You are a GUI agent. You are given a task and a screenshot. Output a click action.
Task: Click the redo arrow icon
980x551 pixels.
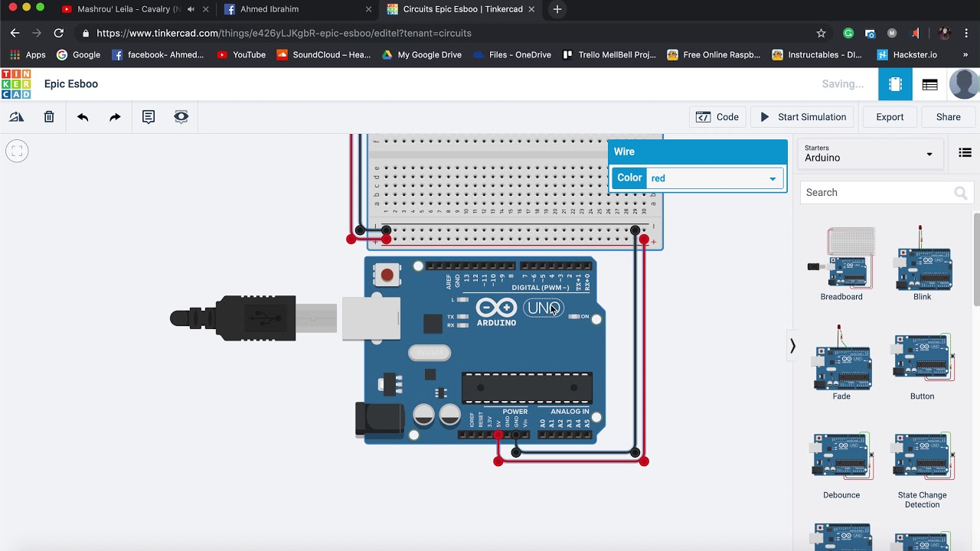(x=115, y=117)
